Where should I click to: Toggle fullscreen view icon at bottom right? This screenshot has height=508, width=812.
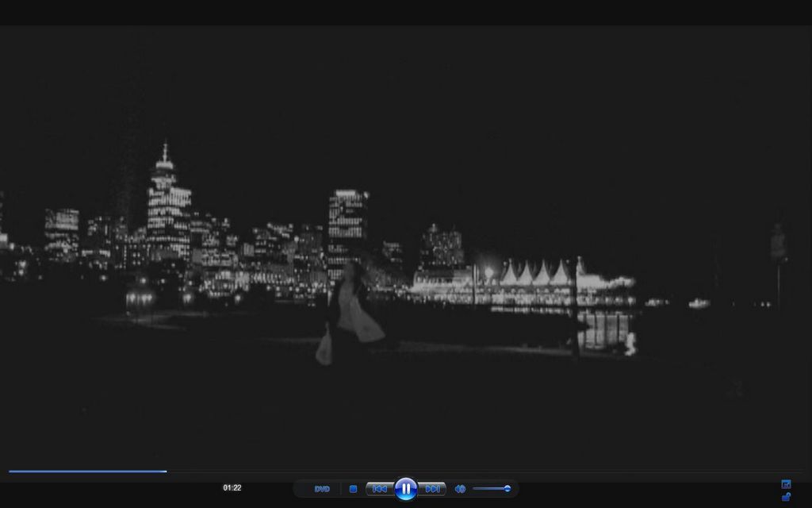(786, 484)
